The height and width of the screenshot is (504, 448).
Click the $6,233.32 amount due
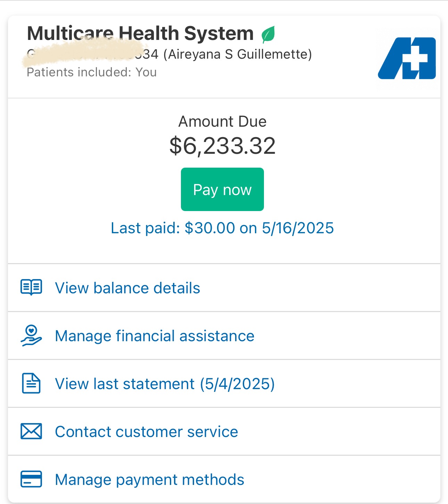coord(222,146)
